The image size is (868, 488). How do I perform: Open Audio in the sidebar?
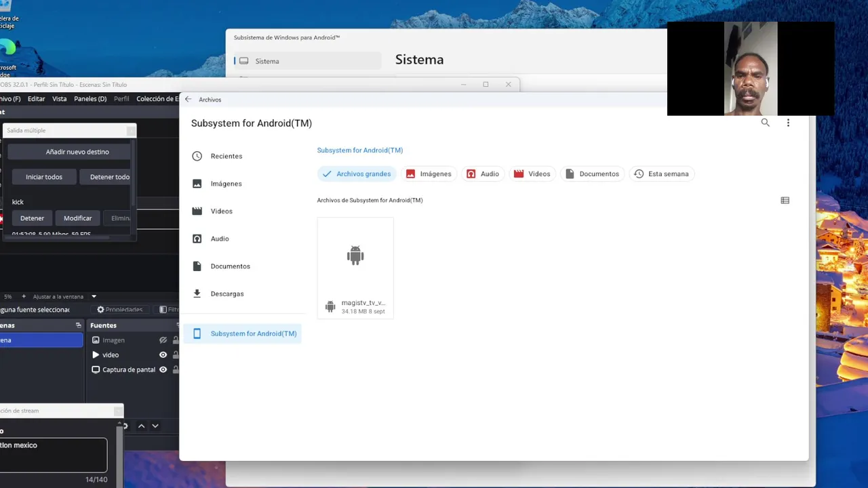pyautogui.click(x=242, y=239)
